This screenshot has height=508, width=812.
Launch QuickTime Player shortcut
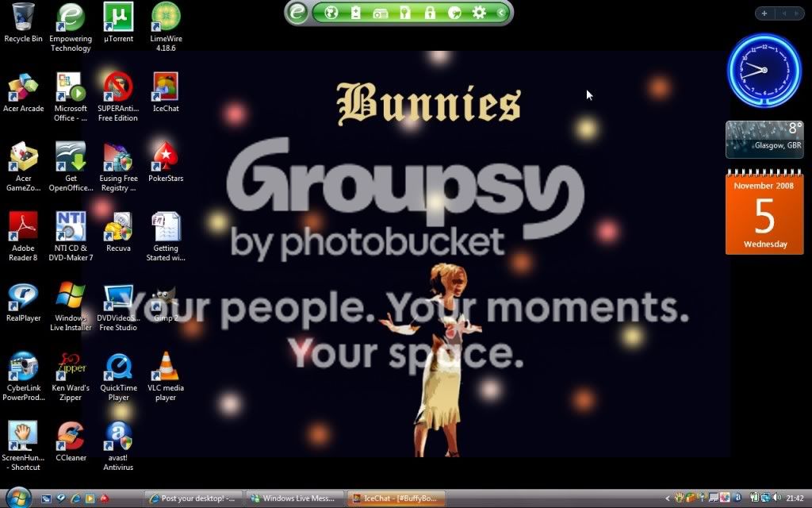(x=118, y=377)
